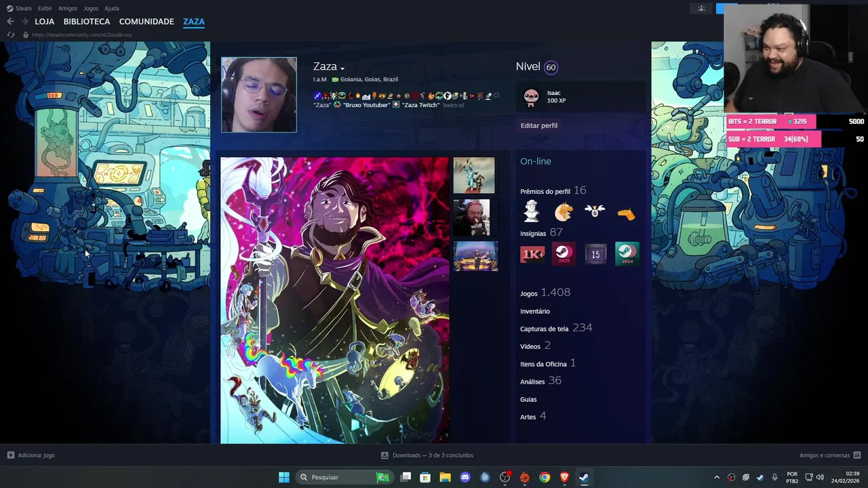Click the Zaza profile avatar picture
The height and width of the screenshot is (488, 868).
[259, 95]
